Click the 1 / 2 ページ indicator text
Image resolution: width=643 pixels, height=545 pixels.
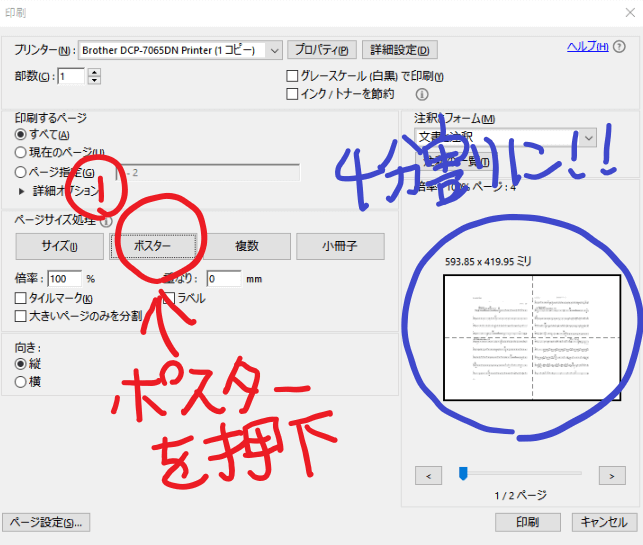point(520,496)
